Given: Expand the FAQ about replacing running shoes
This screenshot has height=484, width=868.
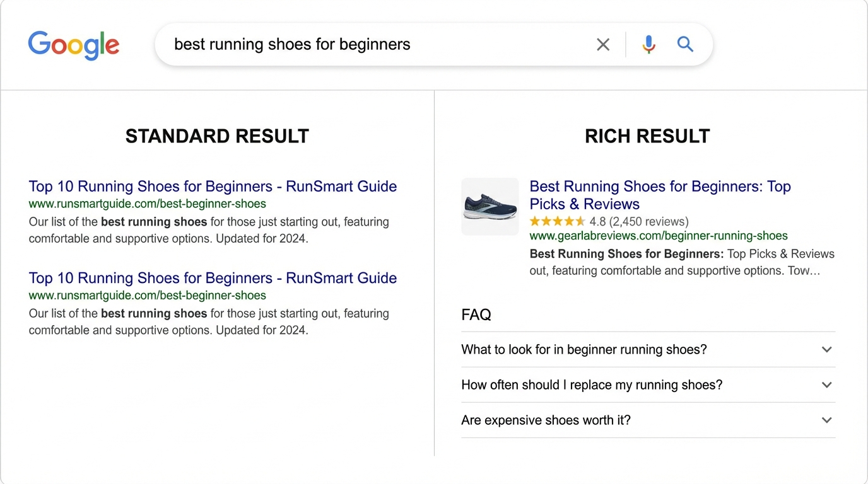Looking at the screenshot, I should point(591,384).
